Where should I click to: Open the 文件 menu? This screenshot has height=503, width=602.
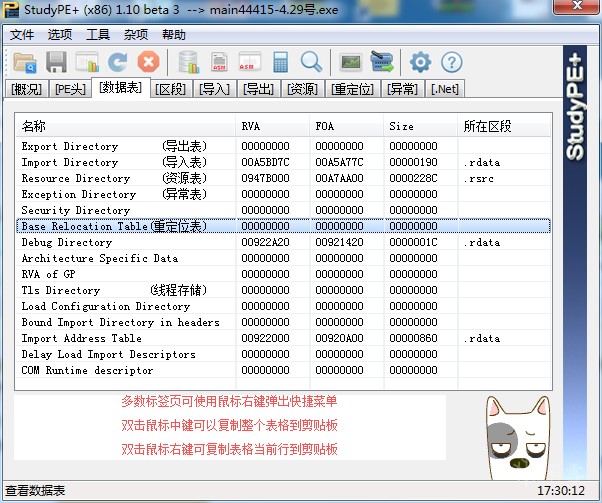(22, 35)
